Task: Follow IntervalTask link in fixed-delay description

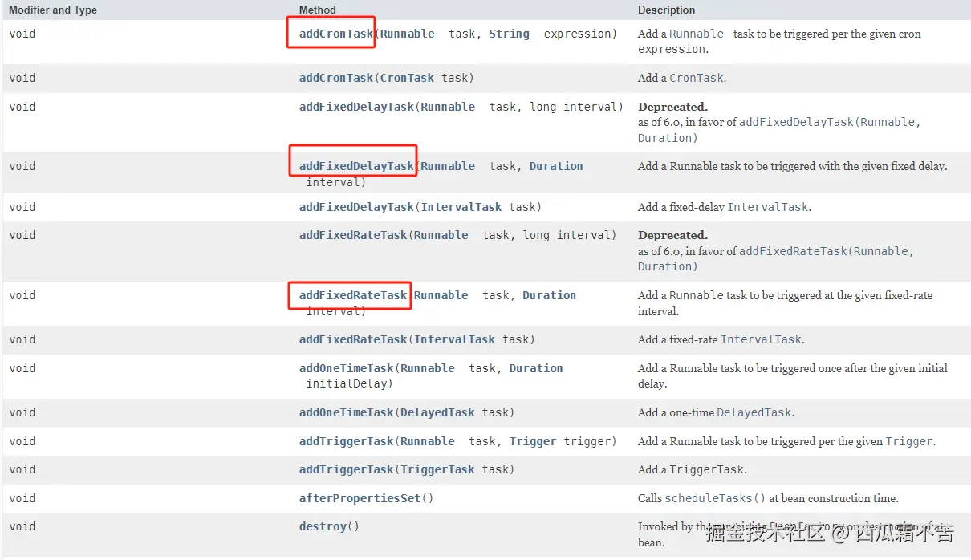Action: click(767, 207)
